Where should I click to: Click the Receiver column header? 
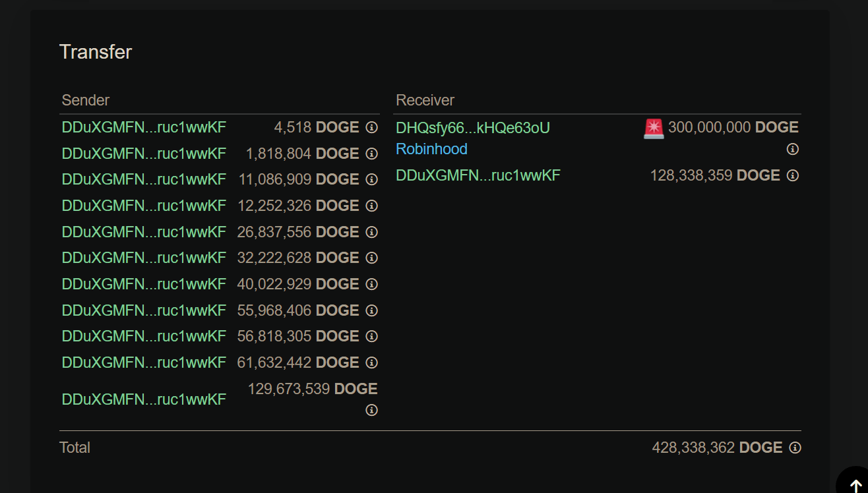coord(425,100)
